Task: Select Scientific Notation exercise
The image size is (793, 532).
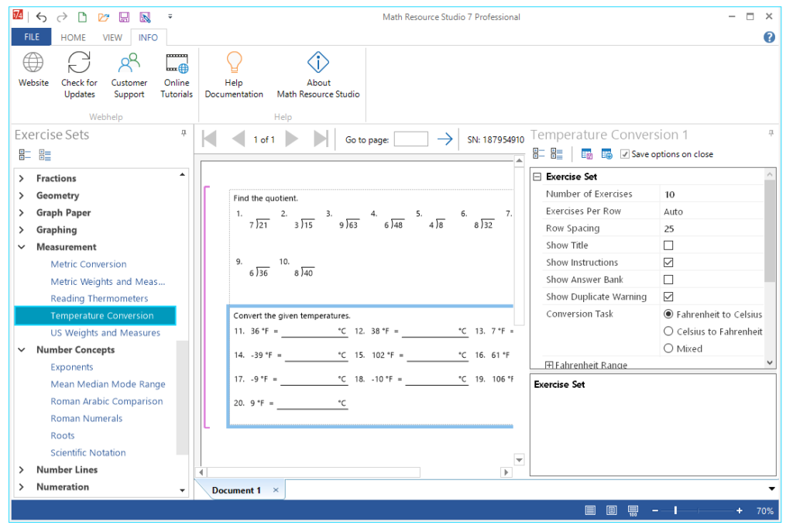Action: click(x=88, y=452)
